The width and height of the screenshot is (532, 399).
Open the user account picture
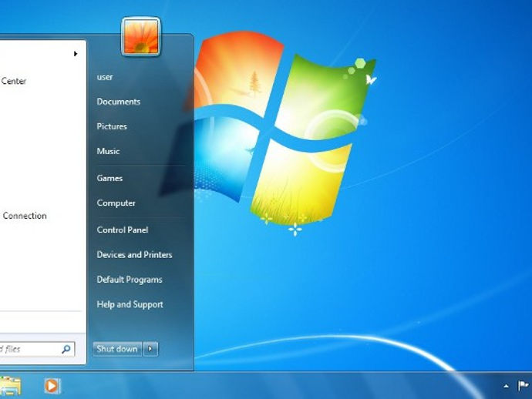141,37
